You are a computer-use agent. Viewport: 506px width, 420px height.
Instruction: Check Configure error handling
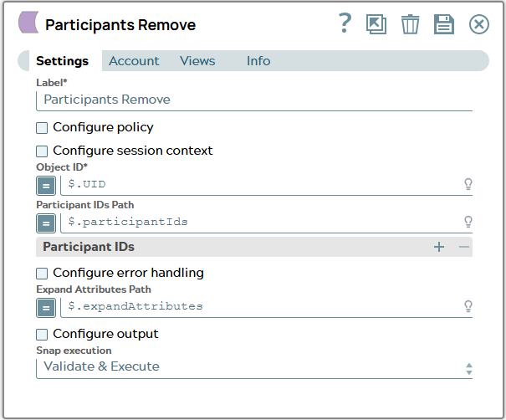42,274
